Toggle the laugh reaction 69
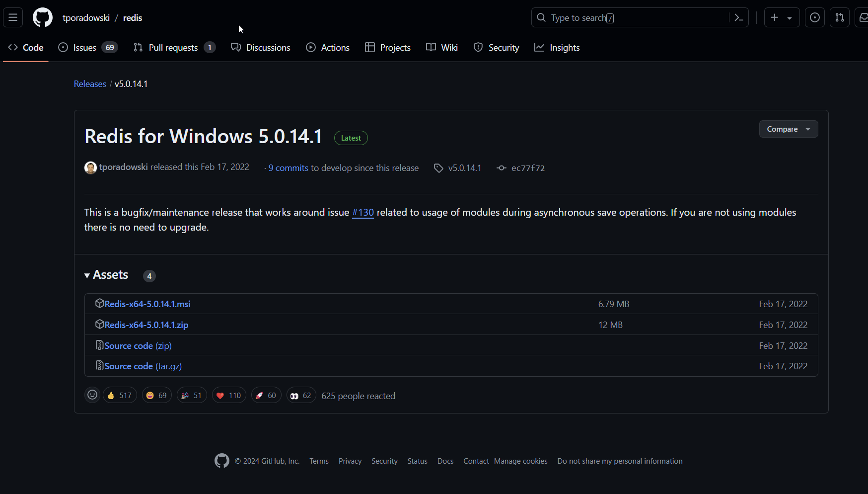Viewport: 868px width, 494px height. click(156, 396)
